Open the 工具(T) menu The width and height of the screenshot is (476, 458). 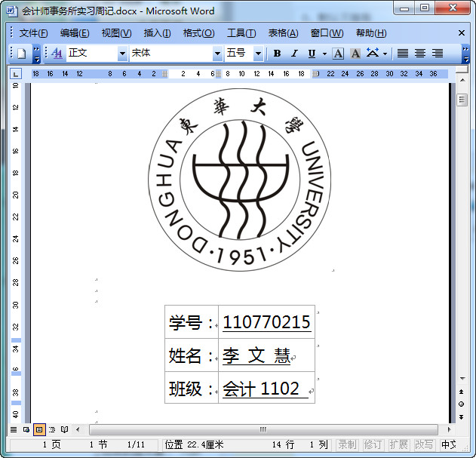(x=241, y=33)
